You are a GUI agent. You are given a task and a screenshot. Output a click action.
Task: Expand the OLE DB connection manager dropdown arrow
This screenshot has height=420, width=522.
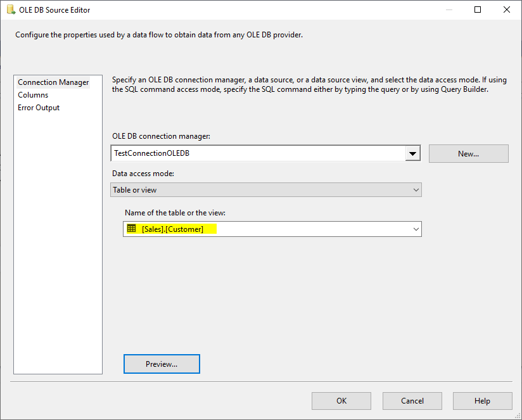pos(413,153)
